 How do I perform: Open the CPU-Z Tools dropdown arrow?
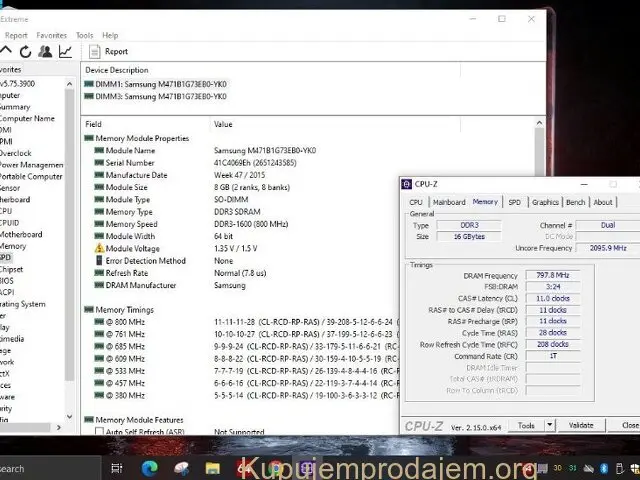[x=550, y=425]
